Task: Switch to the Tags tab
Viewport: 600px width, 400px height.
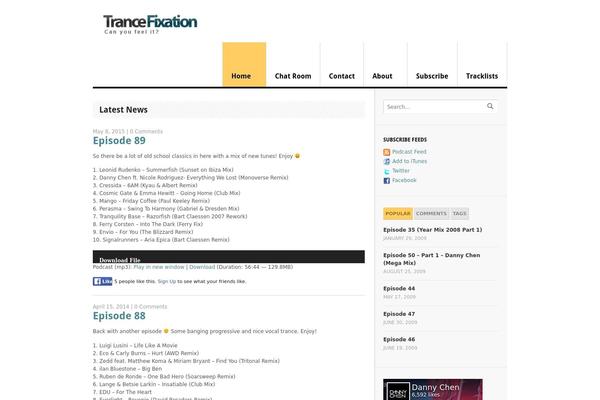Action: pyautogui.click(x=459, y=214)
